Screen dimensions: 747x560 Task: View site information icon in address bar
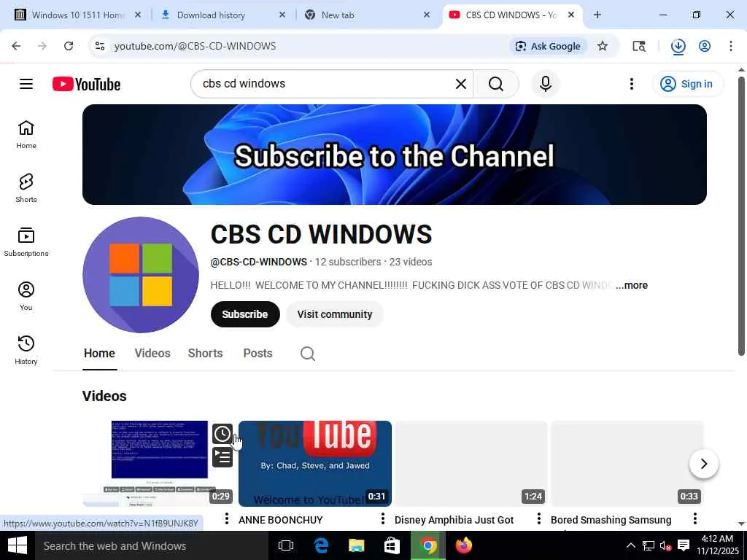99,46
